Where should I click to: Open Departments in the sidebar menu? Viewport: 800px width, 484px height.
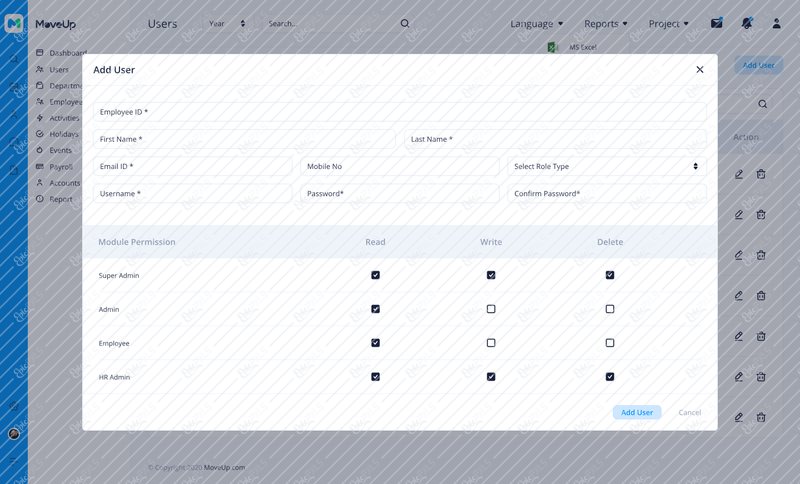pos(59,86)
